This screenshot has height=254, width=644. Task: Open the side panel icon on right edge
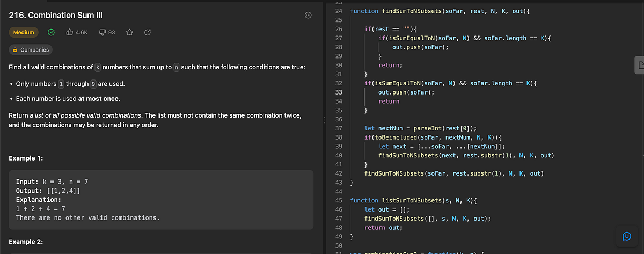[x=639, y=65]
